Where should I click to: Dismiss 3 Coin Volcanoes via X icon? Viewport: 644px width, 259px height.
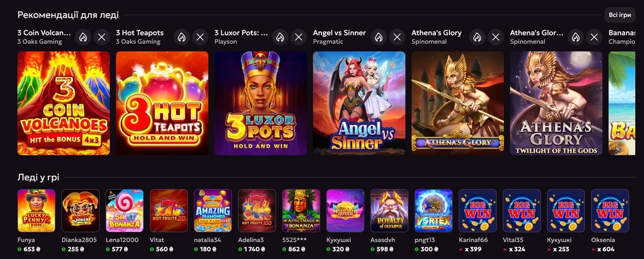click(x=101, y=37)
